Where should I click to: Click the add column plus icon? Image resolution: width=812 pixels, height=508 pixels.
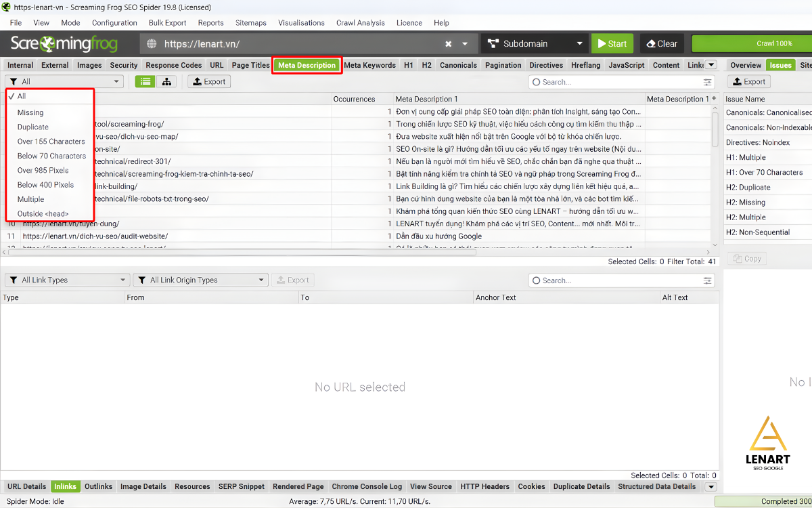(x=714, y=99)
